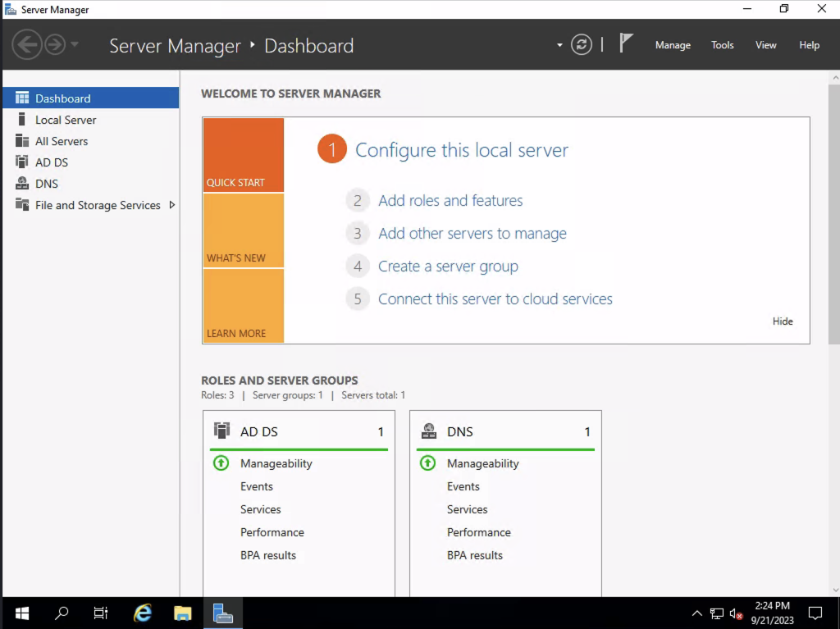The height and width of the screenshot is (629, 840).
Task: Click the DNS server icon on the DNS tile
Action: point(429,431)
